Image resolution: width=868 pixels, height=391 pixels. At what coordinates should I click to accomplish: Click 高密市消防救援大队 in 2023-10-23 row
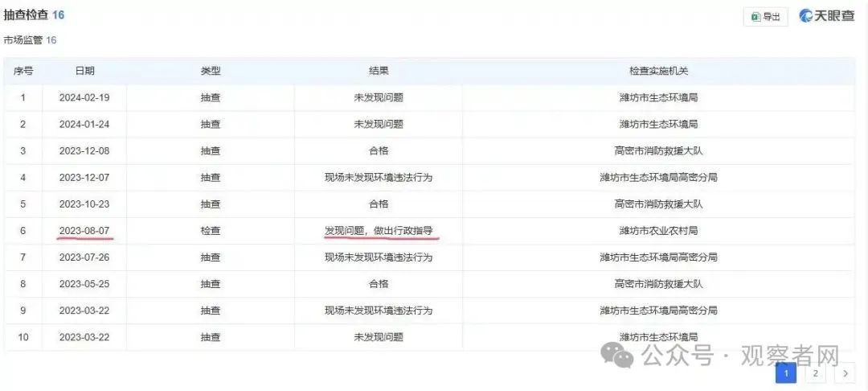[659, 204]
